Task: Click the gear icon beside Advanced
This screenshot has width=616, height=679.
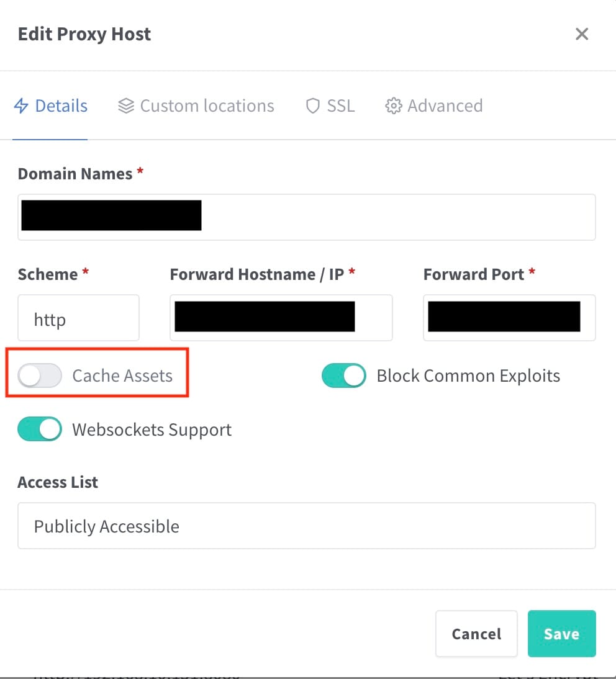Action: point(393,106)
